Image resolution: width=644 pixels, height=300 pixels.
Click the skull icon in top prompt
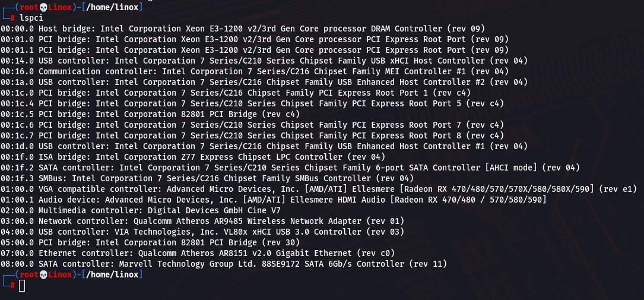click(x=43, y=7)
